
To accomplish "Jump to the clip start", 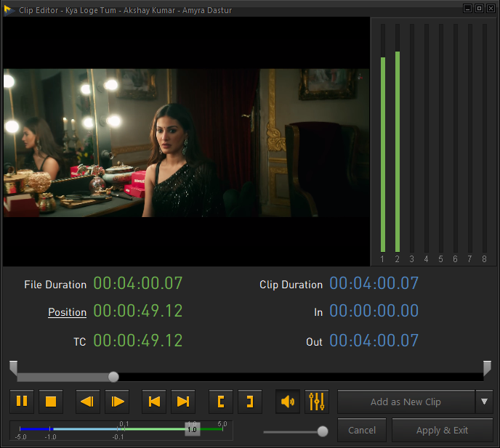I will coord(153,401).
